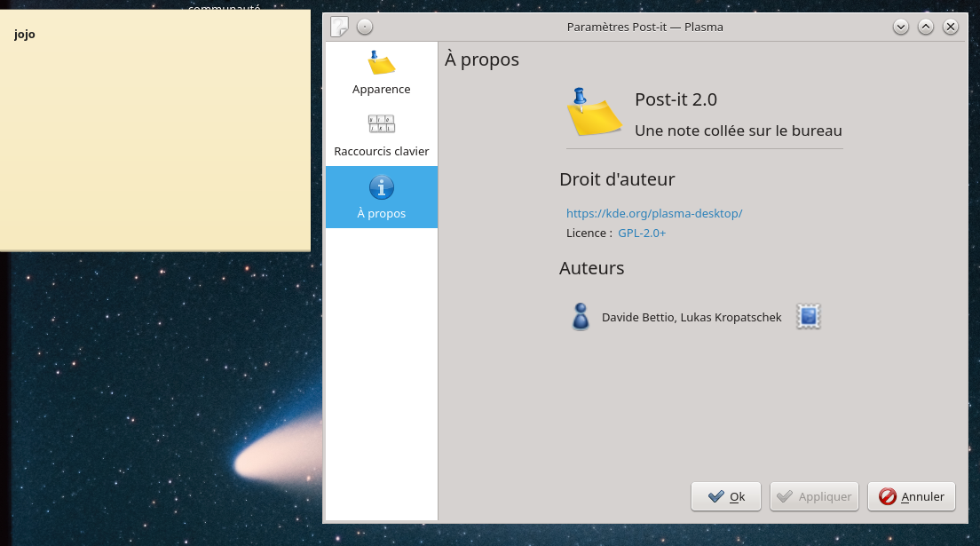The image size is (980, 546).
Task: Click the 'Davide Bettio, Lukas Kropatschek' author names
Action: (692, 317)
